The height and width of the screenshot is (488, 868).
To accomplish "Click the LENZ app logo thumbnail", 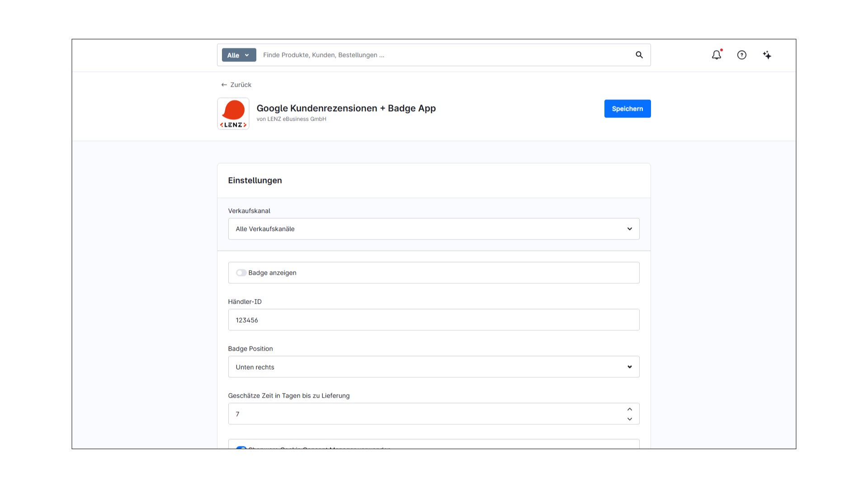I will pyautogui.click(x=233, y=113).
